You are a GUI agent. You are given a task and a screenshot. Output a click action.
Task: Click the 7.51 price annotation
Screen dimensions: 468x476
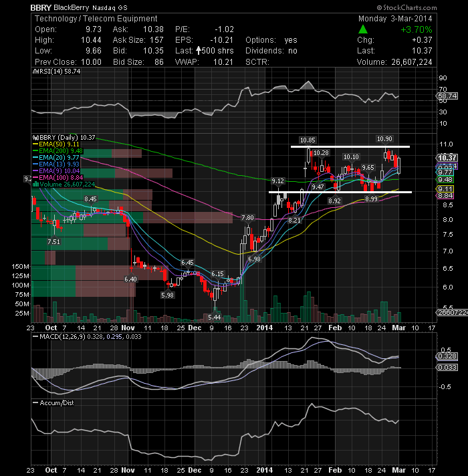[53, 242]
